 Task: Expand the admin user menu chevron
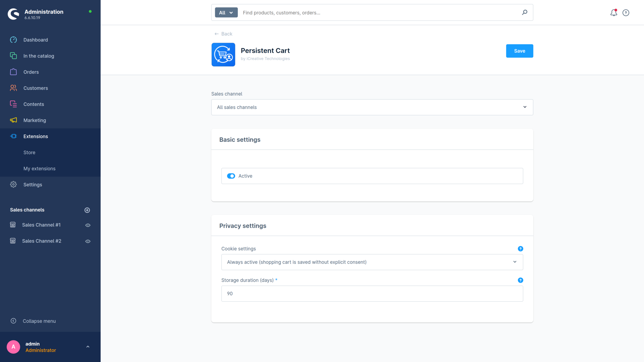point(88,347)
